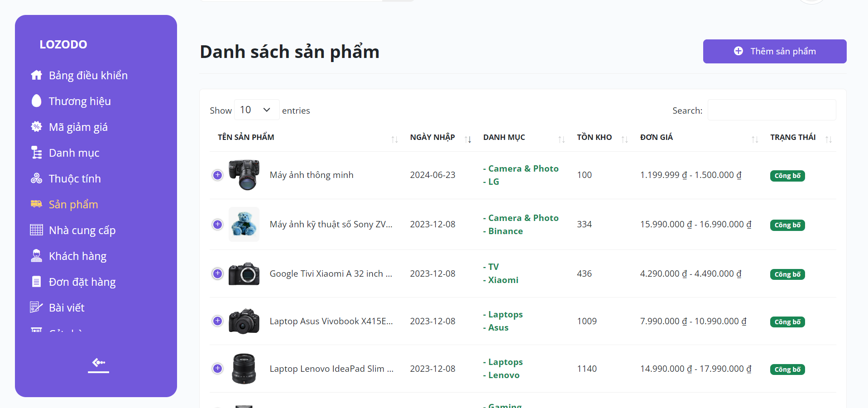Viewport: 868px width, 408px height.
Task: Click Công bố badge in Sony ZV row
Action: (x=787, y=225)
